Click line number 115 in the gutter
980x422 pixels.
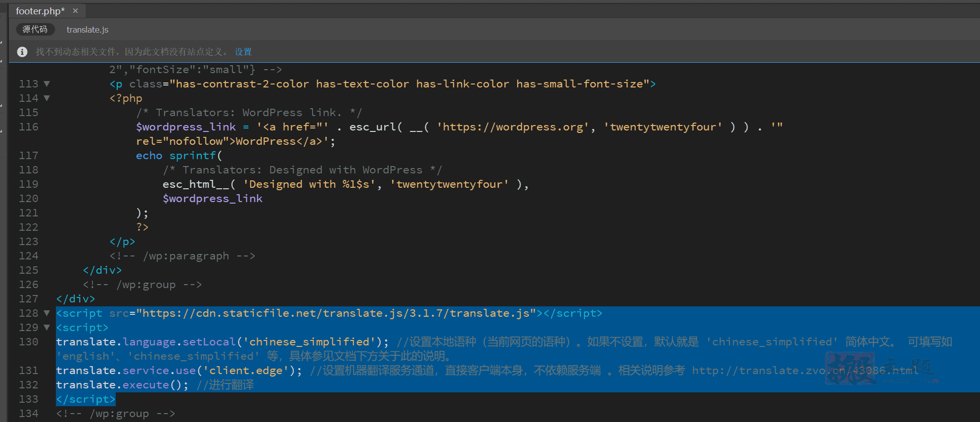[29, 113]
